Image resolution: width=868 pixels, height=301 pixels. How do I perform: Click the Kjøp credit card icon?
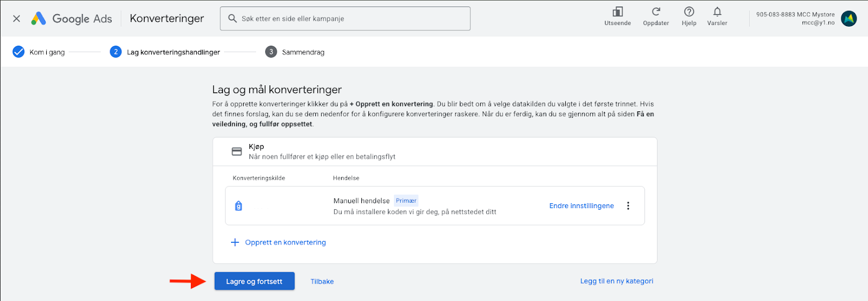237,152
